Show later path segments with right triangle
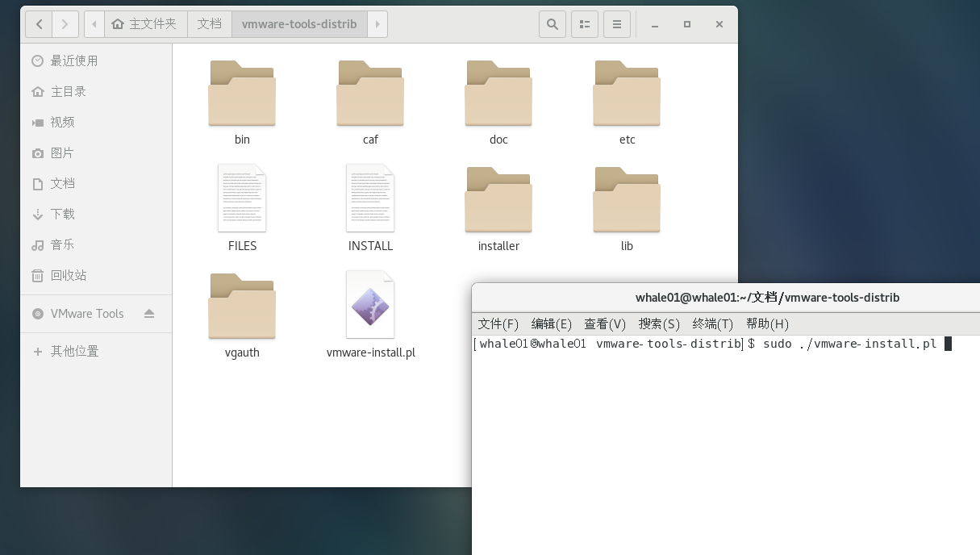This screenshot has width=980, height=555. pos(377,24)
